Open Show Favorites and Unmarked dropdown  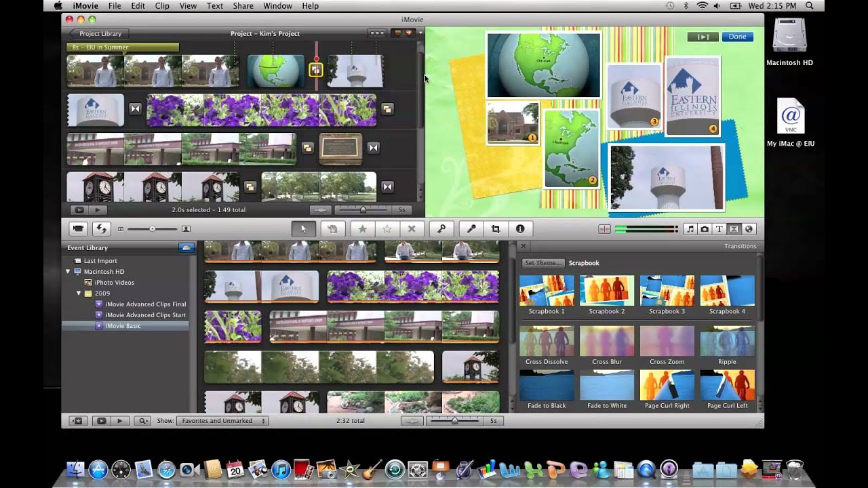point(222,421)
